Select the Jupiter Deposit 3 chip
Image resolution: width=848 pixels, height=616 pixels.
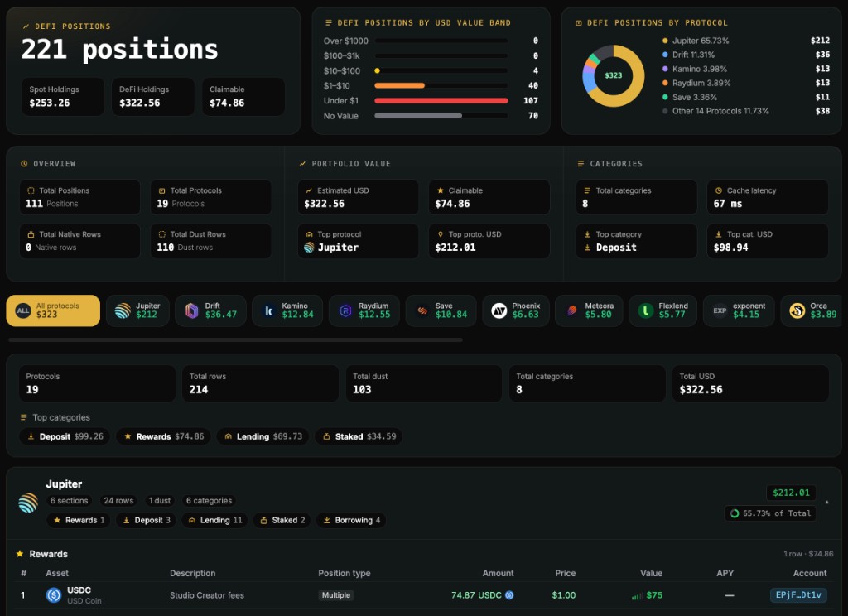(x=147, y=520)
